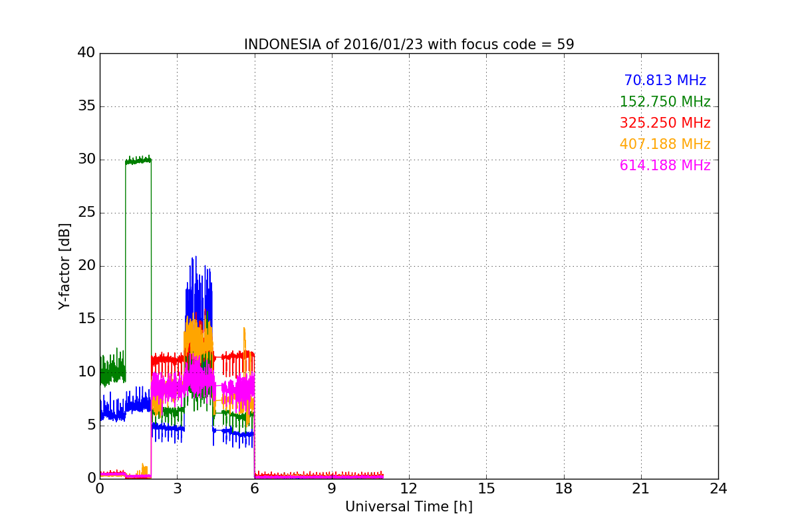This screenshot has height=532, width=798.
Task: Click the Universal Time [h] axis label
Action: tap(409, 507)
